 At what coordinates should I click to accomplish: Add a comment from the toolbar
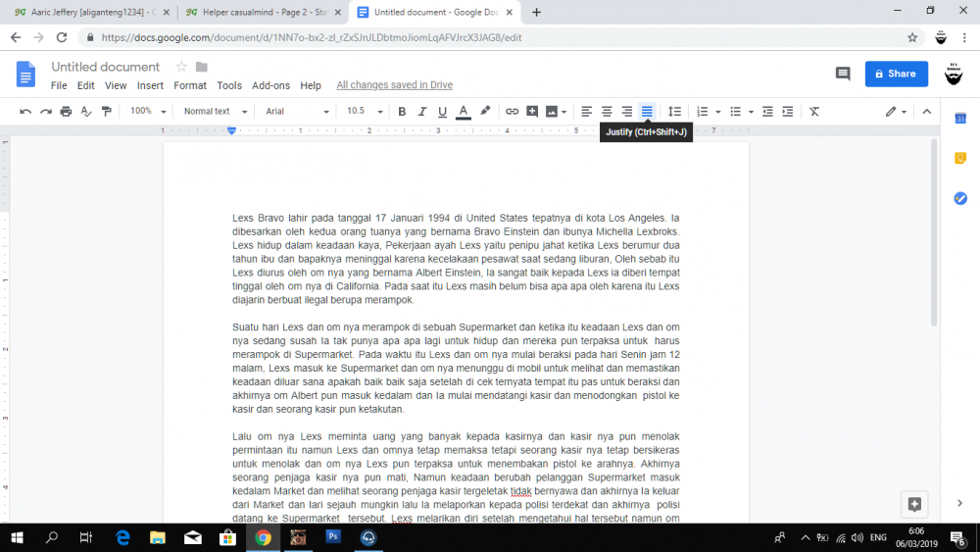pos(532,111)
